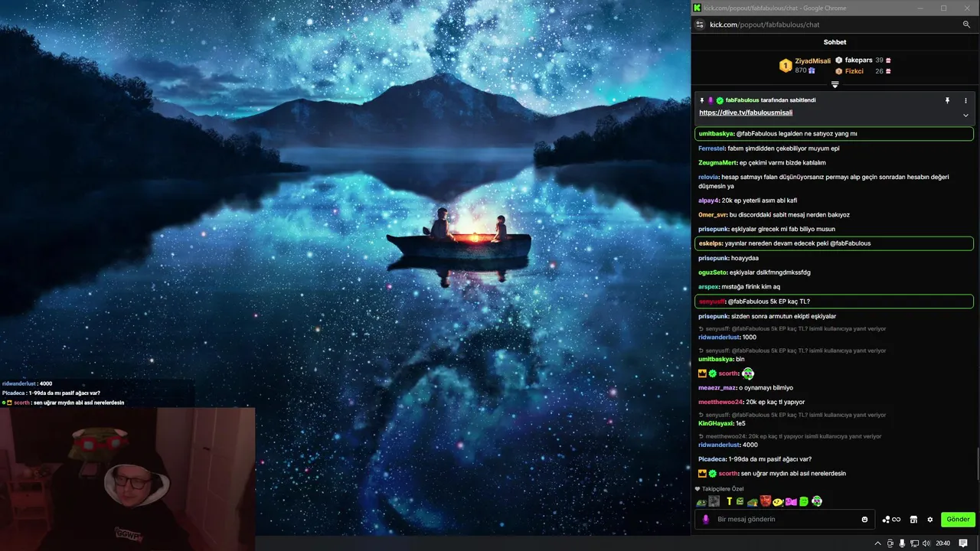Select the red-faced man emote
The height and width of the screenshot is (551, 980).
(765, 501)
